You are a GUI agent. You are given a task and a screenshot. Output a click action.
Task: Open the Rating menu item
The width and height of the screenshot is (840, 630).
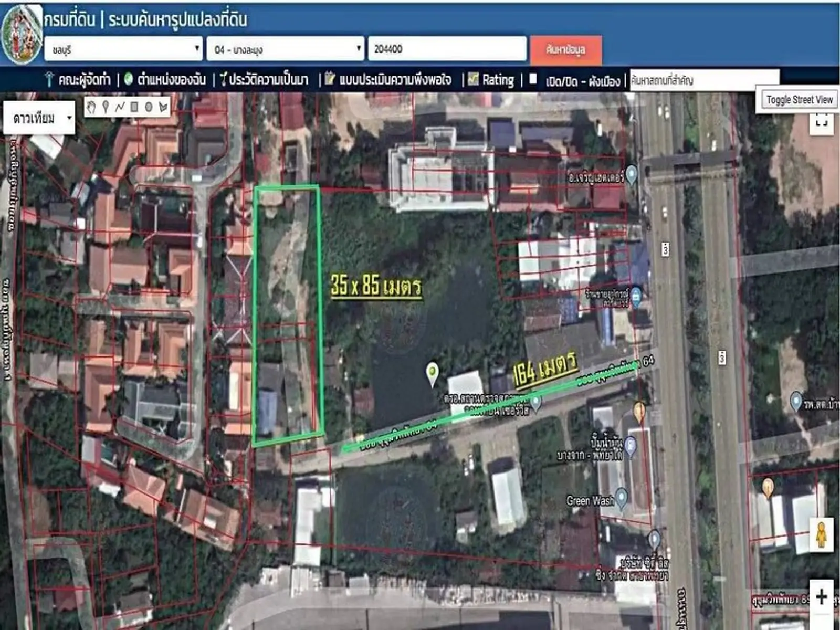pyautogui.click(x=498, y=79)
